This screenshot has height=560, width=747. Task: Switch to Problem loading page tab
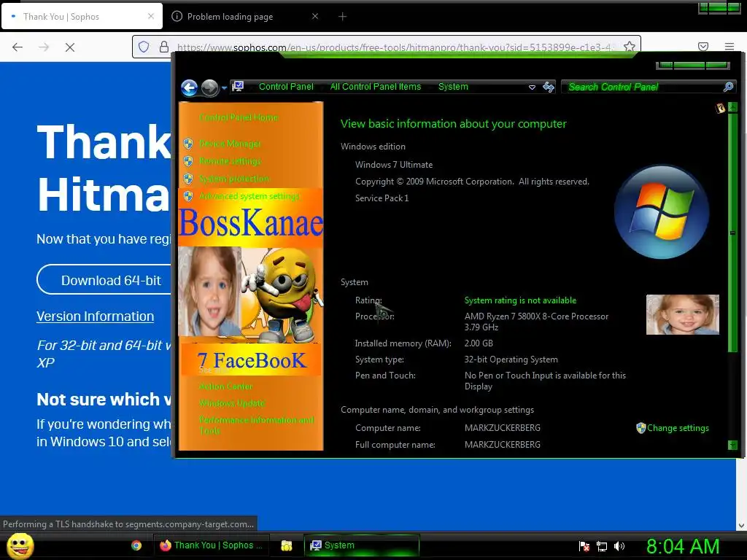(230, 16)
